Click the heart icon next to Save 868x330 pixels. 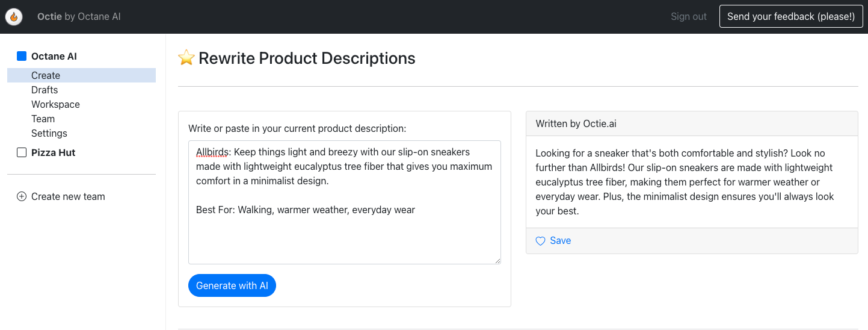[540, 241]
